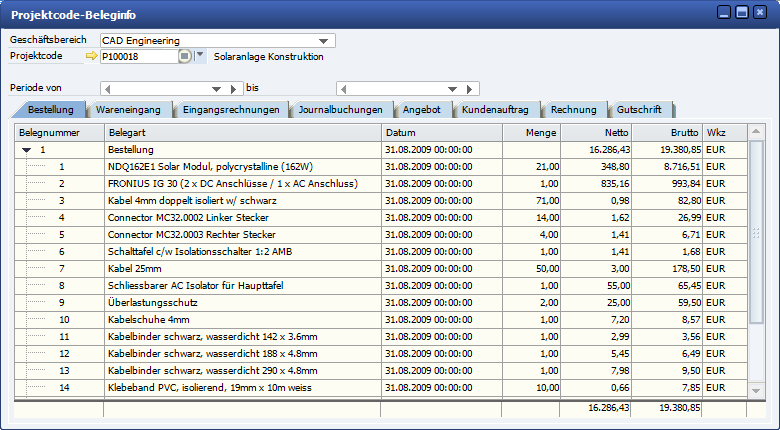Click the Brutto value 8.716,51
The height and width of the screenshot is (430, 780).
pyautogui.click(x=682, y=167)
